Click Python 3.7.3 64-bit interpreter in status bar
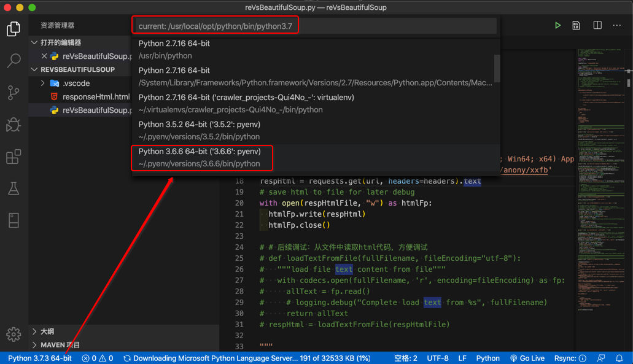The width and height of the screenshot is (633, 364). click(39, 358)
